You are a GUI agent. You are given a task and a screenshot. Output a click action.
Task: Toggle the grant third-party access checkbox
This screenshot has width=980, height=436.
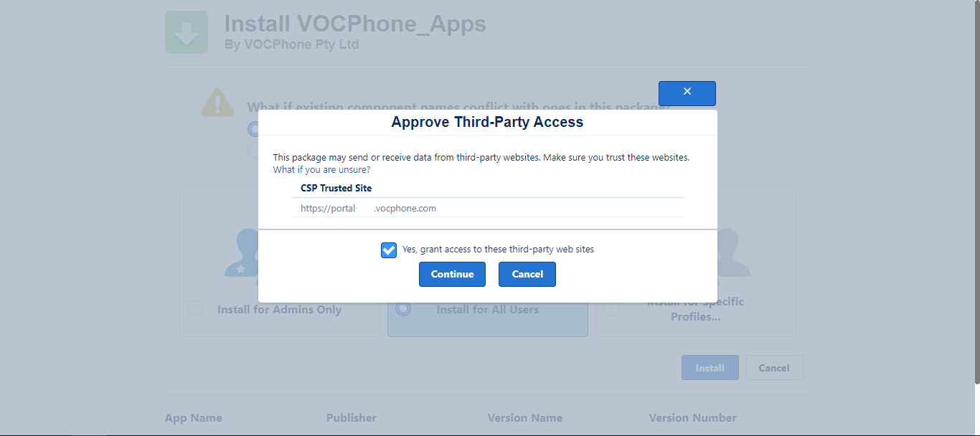point(389,250)
